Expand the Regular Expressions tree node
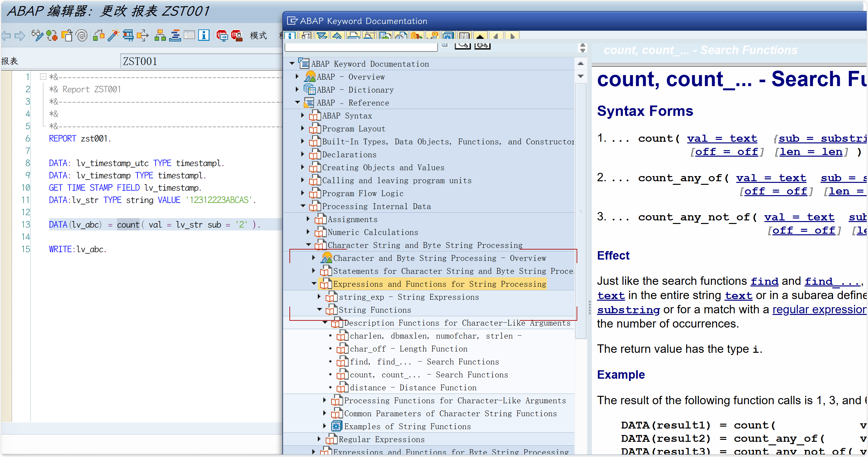 pyautogui.click(x=319, y=439)
